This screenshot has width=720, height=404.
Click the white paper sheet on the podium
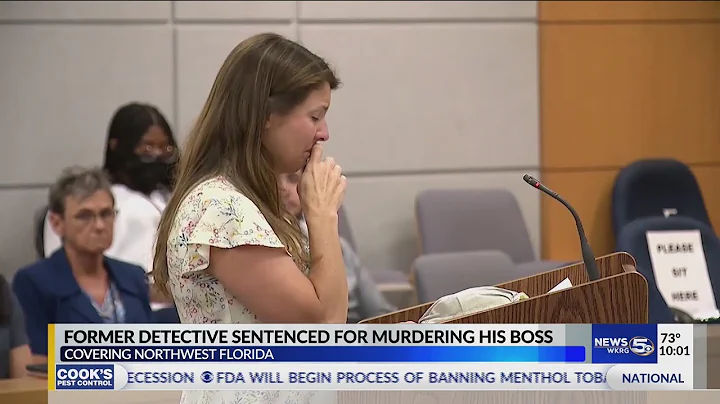click(559, 285)
